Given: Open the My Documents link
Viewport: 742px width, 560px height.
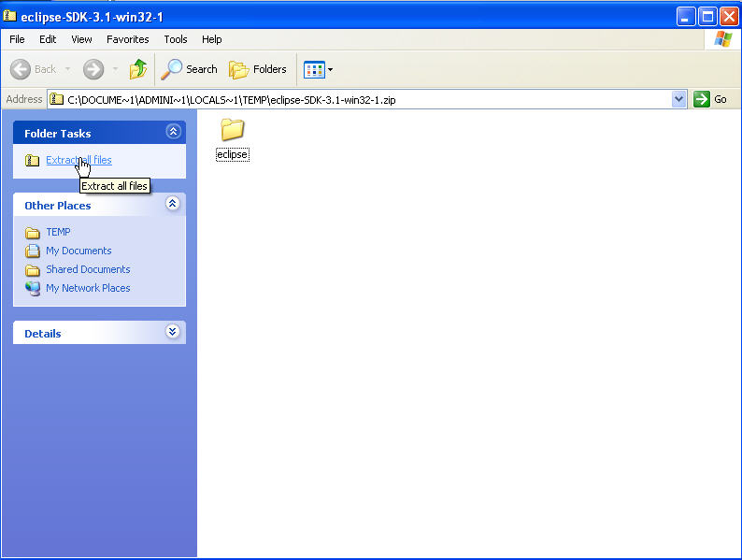Looking at the screenshot, I should tap(78, 251).
